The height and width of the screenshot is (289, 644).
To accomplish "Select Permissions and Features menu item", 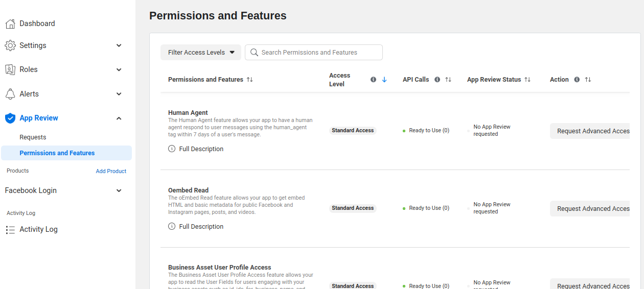I will coord(57,153).
